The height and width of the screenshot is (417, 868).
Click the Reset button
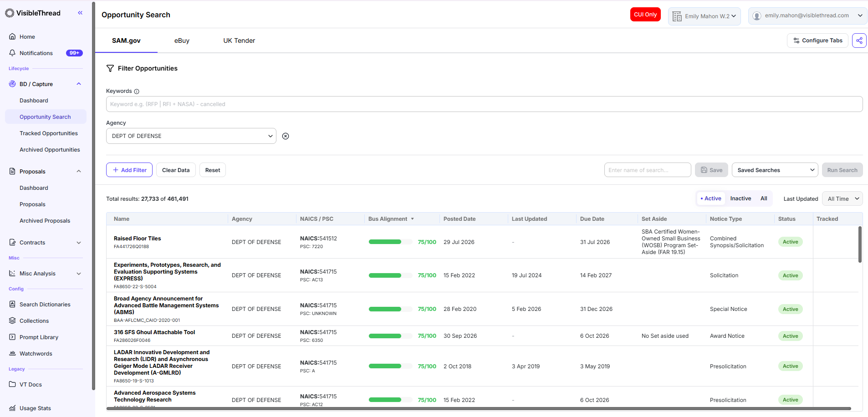(213, 170)
